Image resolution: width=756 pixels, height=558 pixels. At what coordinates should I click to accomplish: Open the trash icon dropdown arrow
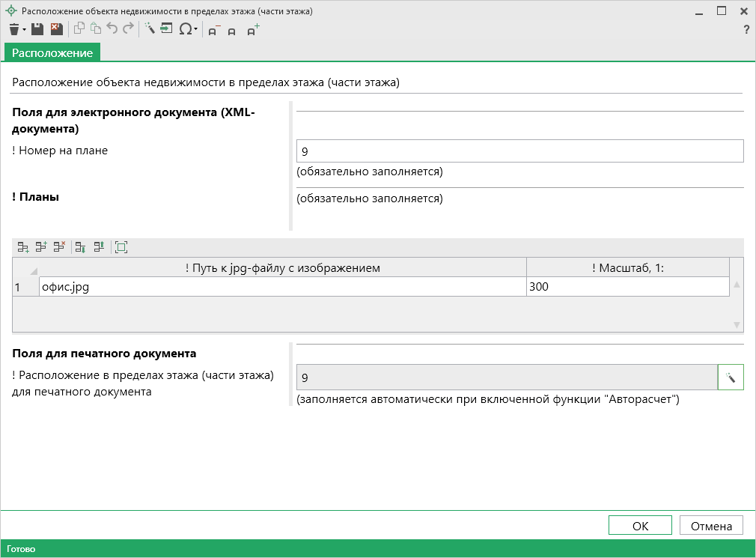[24, 30]
